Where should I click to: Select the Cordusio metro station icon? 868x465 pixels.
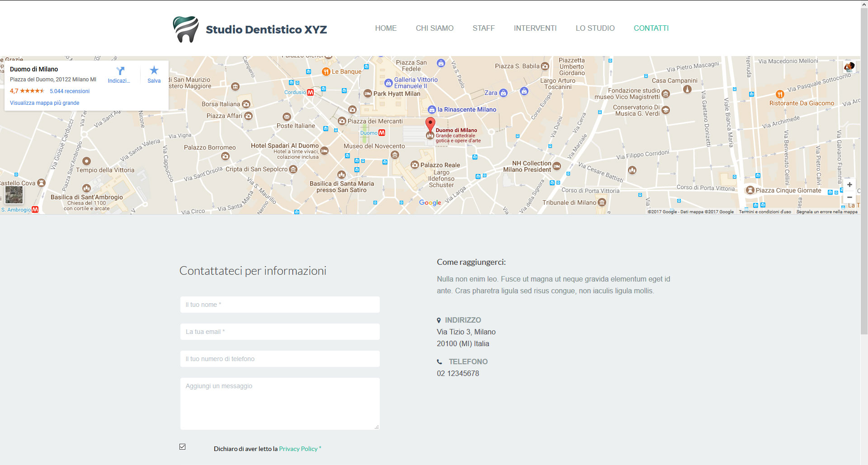click(x=310, y=92)
